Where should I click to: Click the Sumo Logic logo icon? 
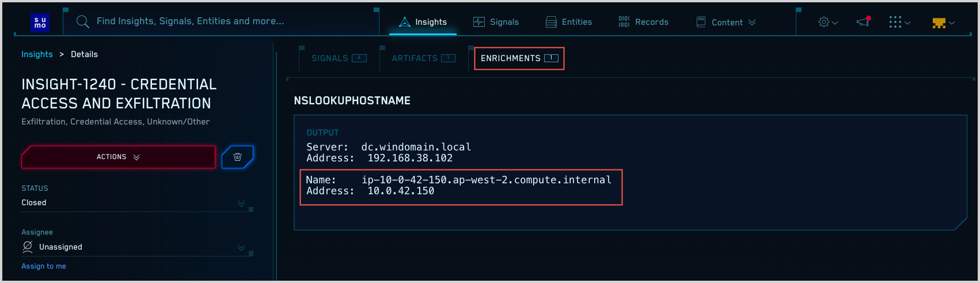pos(40,22)
